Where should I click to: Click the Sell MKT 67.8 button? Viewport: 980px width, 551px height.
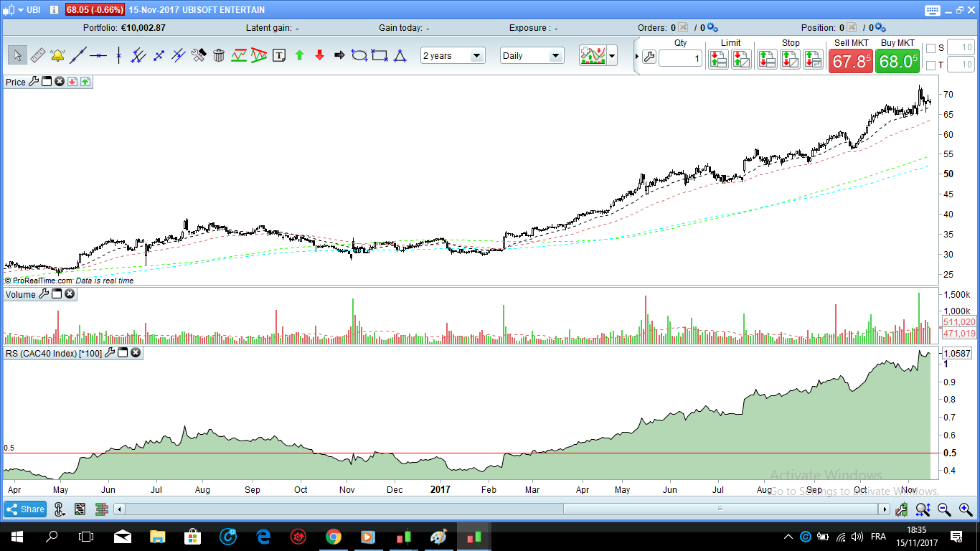(851, 61)
